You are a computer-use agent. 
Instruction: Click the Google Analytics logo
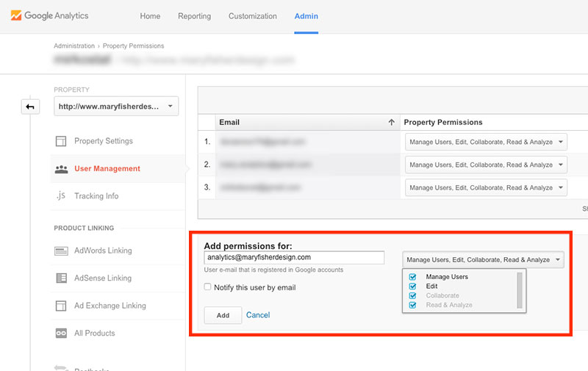[49, 15]
